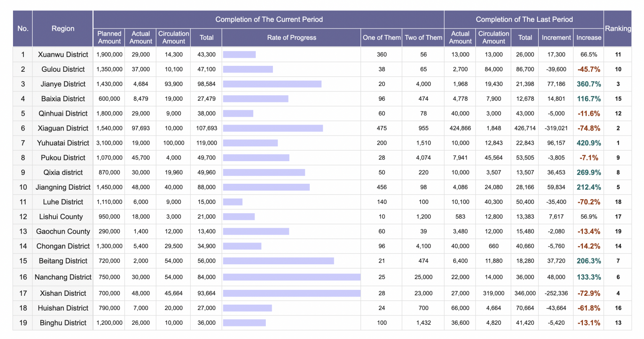Select the "Completion of The Current Period" group header

pyautogui.click(x=270, y=19)
